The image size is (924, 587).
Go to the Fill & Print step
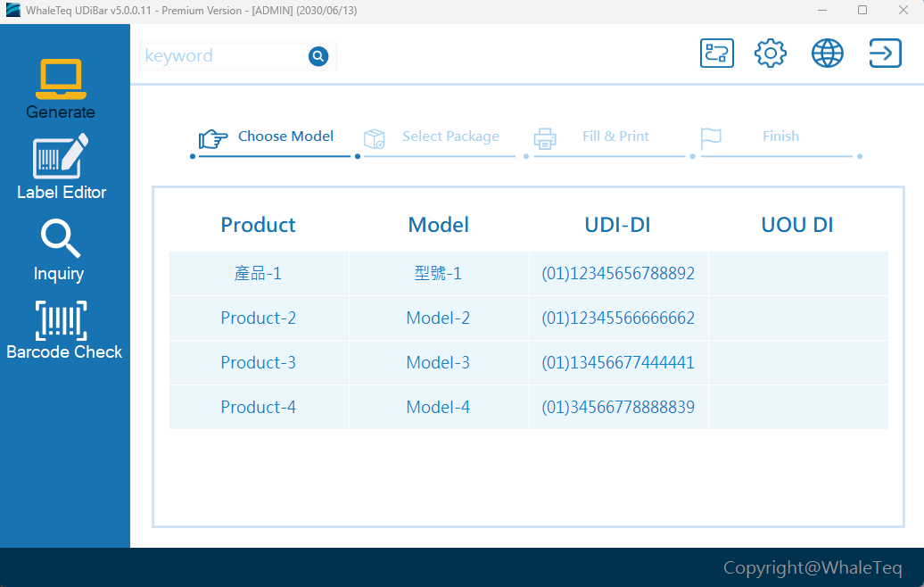tap(615, 136)
